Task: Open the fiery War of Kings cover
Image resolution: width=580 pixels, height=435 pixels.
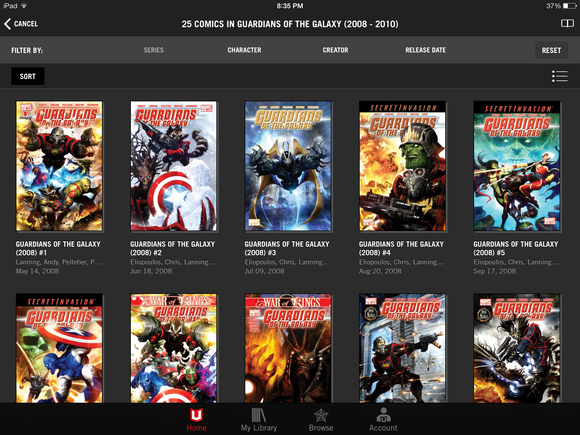Action: (288, 348)
